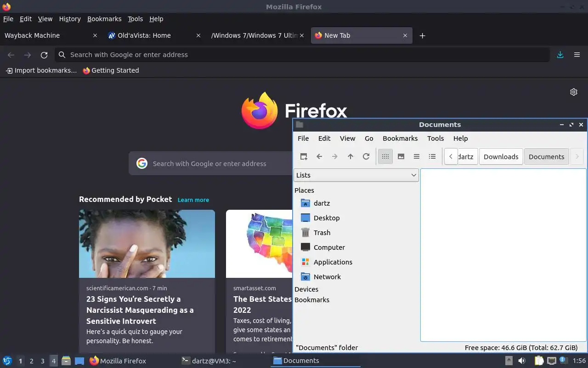The image size is (588, 368).
Task: Click the show desktop icon in the taskbar
Action: pyautogui.click(x=79, y=361)
